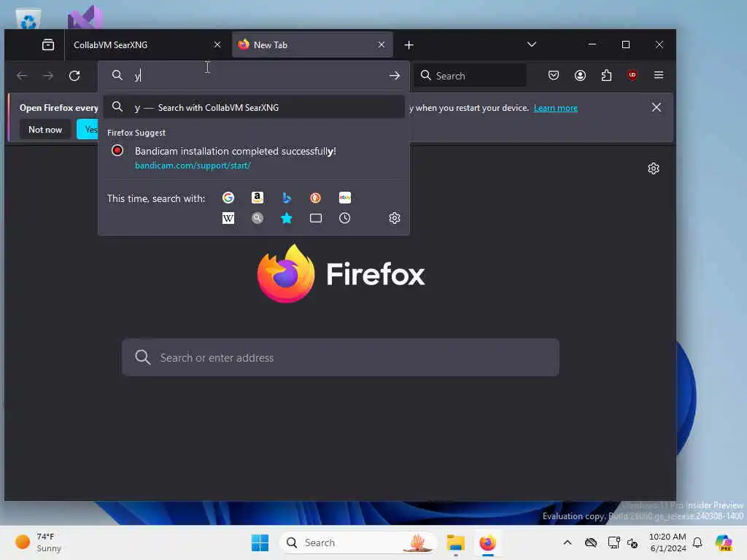Search this time with eBay
Viewport: 747px width, 560px height.
click(344, 198)
